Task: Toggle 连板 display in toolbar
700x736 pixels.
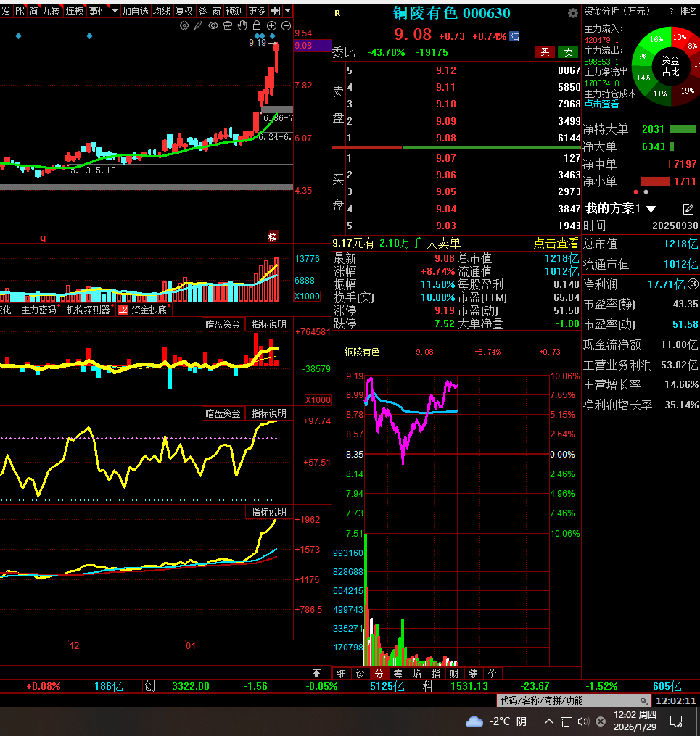Action: pyautogui.click(x=74, y=11)
